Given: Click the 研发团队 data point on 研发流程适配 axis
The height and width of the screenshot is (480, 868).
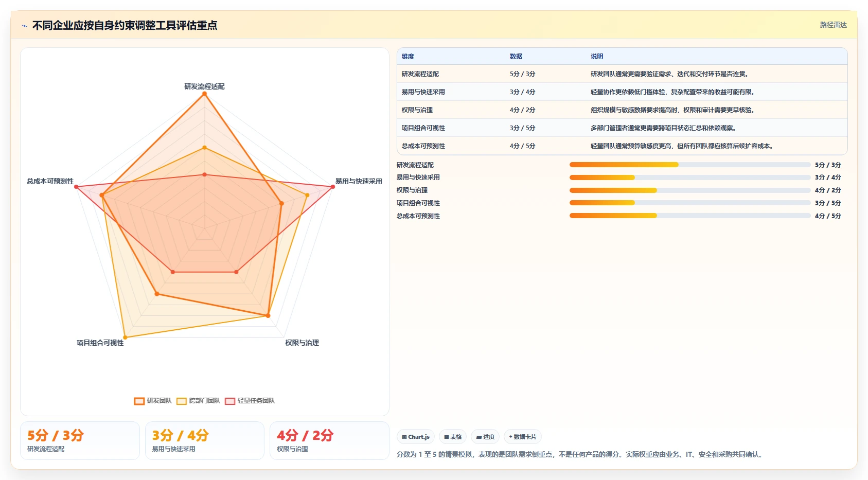Looking at the screenshot, I should click(x=204, y=94).
